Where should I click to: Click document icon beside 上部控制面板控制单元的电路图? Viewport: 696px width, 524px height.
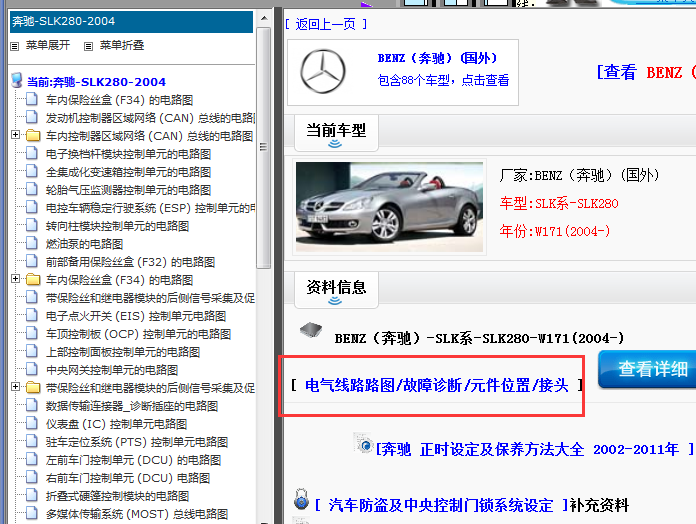(x=32, y=351)
